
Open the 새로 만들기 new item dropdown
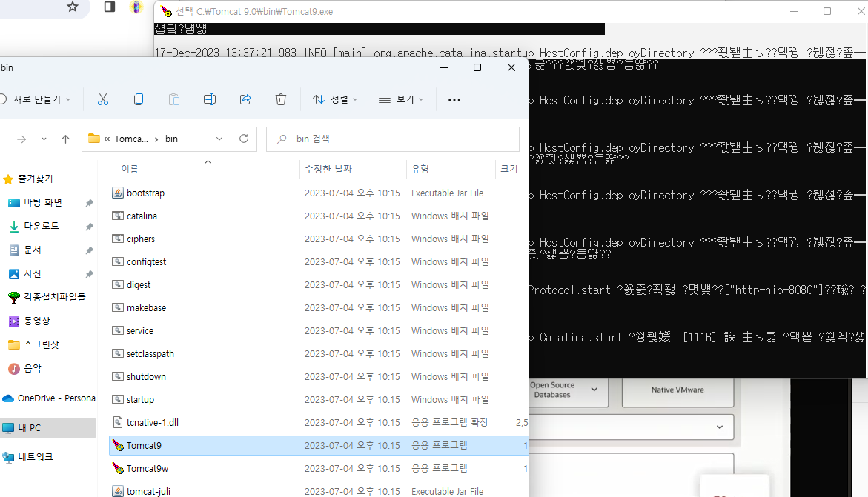tap(36, 99)
